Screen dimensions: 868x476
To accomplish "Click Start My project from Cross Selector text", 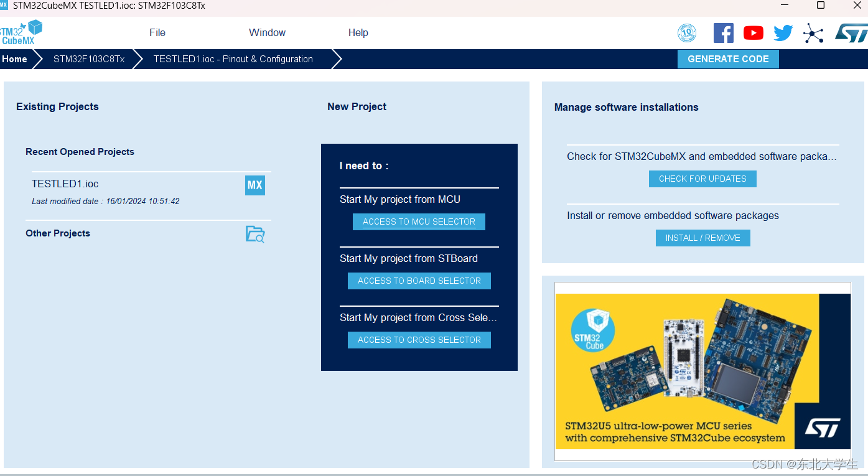I will pyautogui.click(x=418, y=318).
